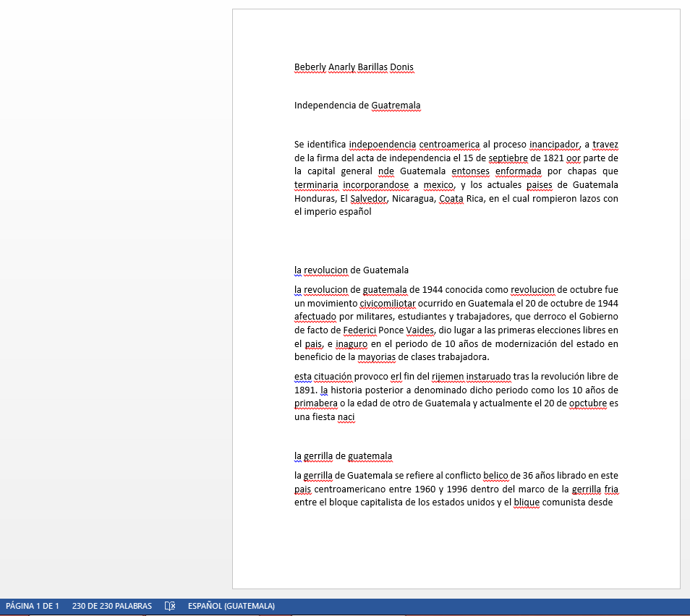
Task: Change language 'ESPAÑOL (GUATEMALA)' in status bar
Action: (231, 606)
